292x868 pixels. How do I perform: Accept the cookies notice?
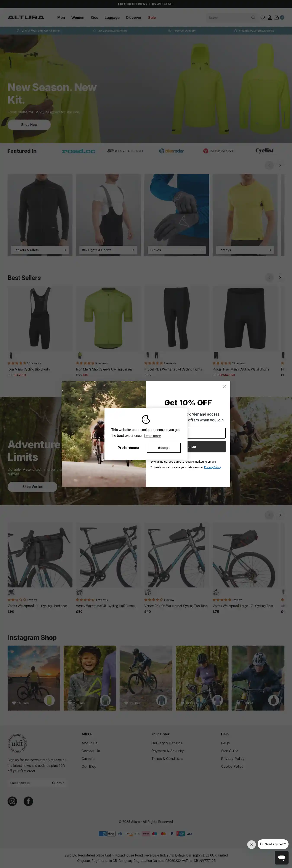coord(164,447)
